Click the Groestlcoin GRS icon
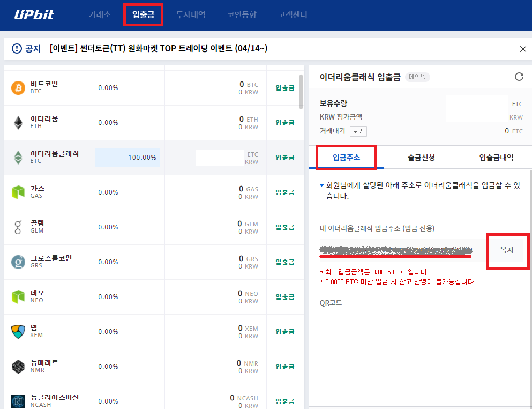 tap(18, 262)
